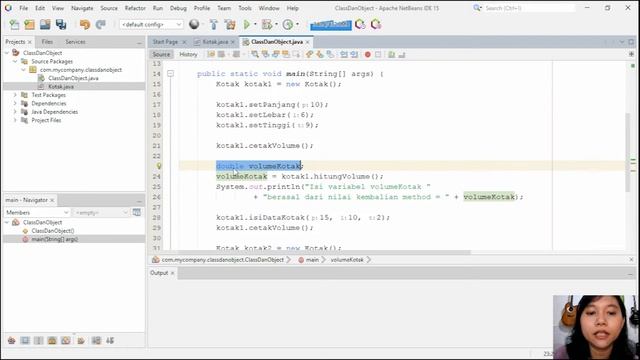Image resolution: width=640 pixels, height=360 pixels.
Task: Click the memory usage bar in toolbar
Action: tap(331, 25)
